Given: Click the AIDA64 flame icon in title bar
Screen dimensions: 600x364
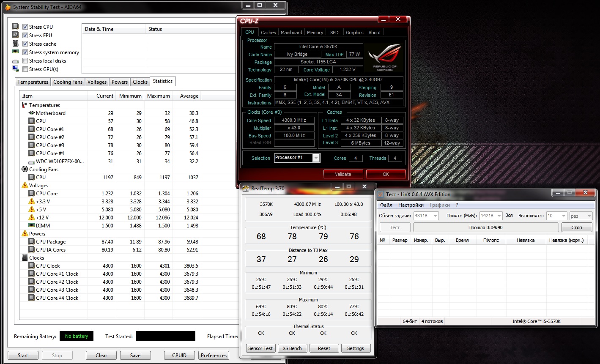Looking at the screenshot, I should 8,7.
